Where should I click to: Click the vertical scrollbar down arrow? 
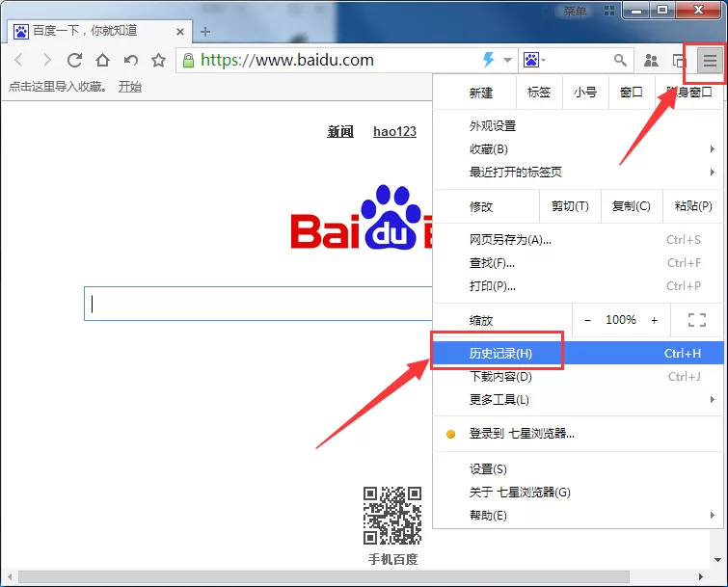click(717, 560)
